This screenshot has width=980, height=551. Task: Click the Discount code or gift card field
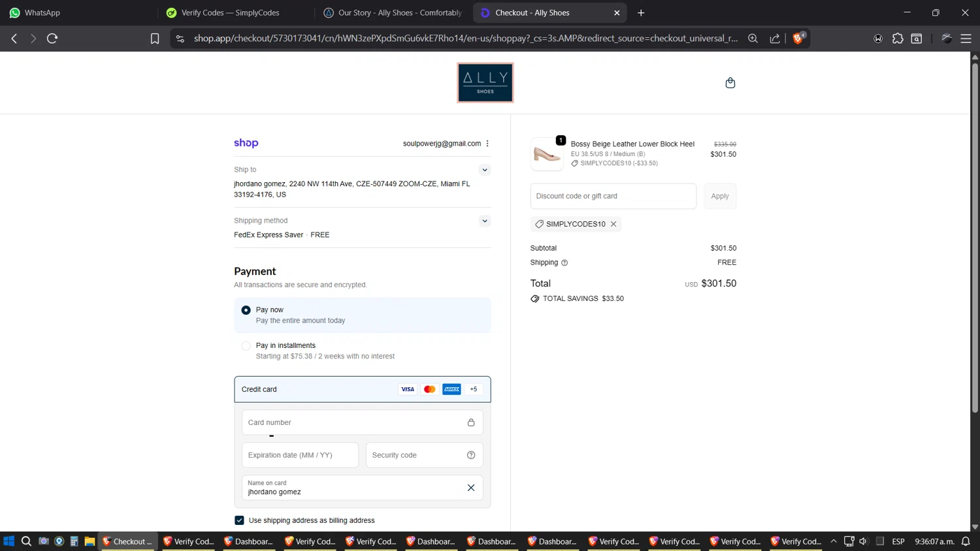pos(613,196)
